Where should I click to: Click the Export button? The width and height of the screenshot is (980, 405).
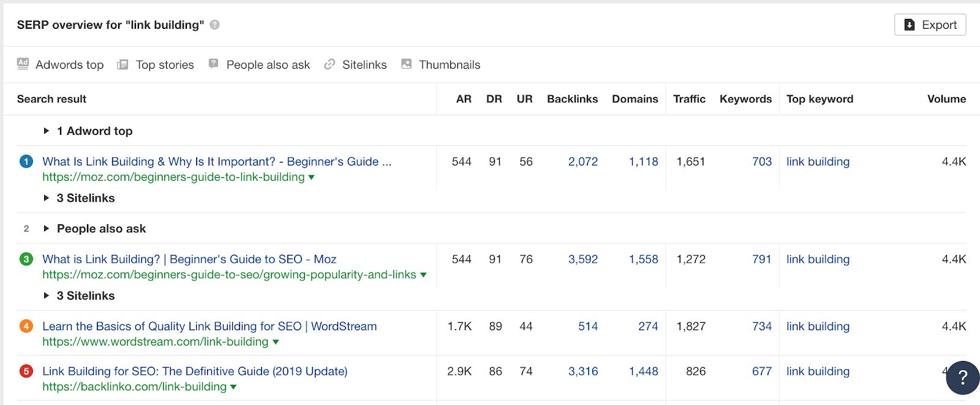930,25
